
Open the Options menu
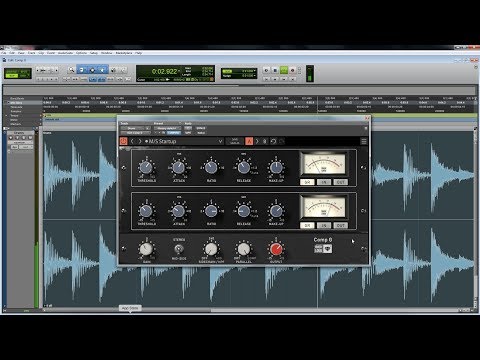(x=81, y=53)
